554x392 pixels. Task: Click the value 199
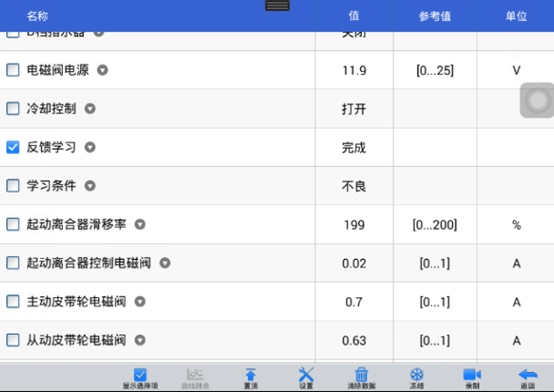click(354, 225)
